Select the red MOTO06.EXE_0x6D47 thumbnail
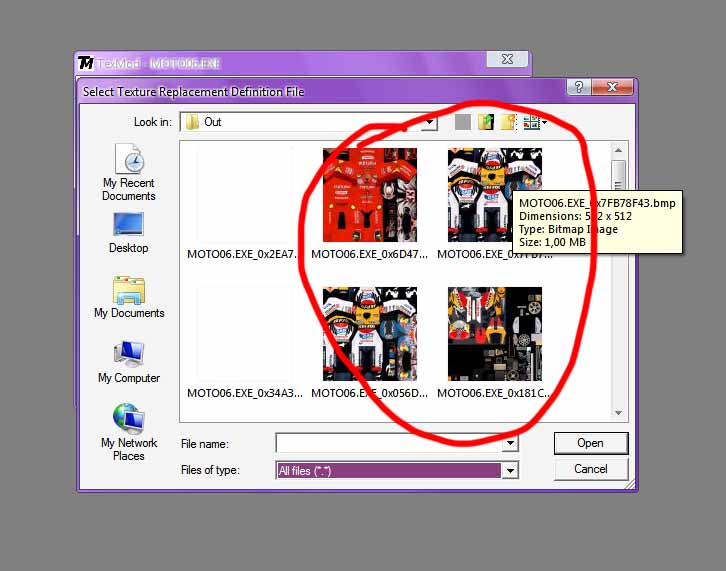The height and width of the screenshot is (571, 726). tap(369, 195)
